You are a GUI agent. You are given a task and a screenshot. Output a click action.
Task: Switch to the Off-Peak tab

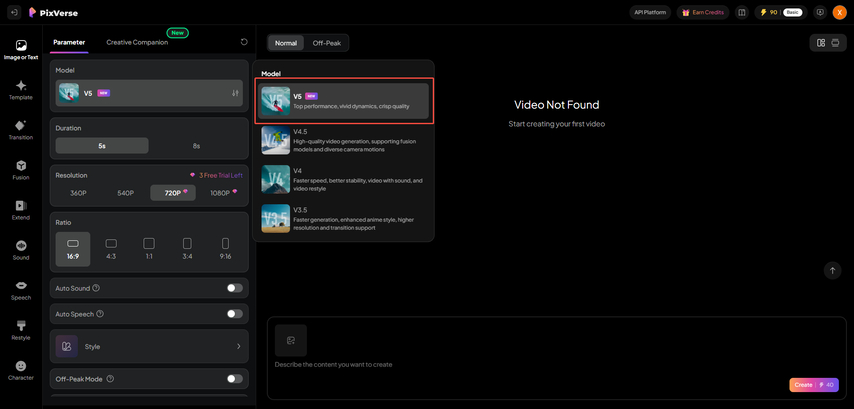pyautogui.click(x=327, y=43)
